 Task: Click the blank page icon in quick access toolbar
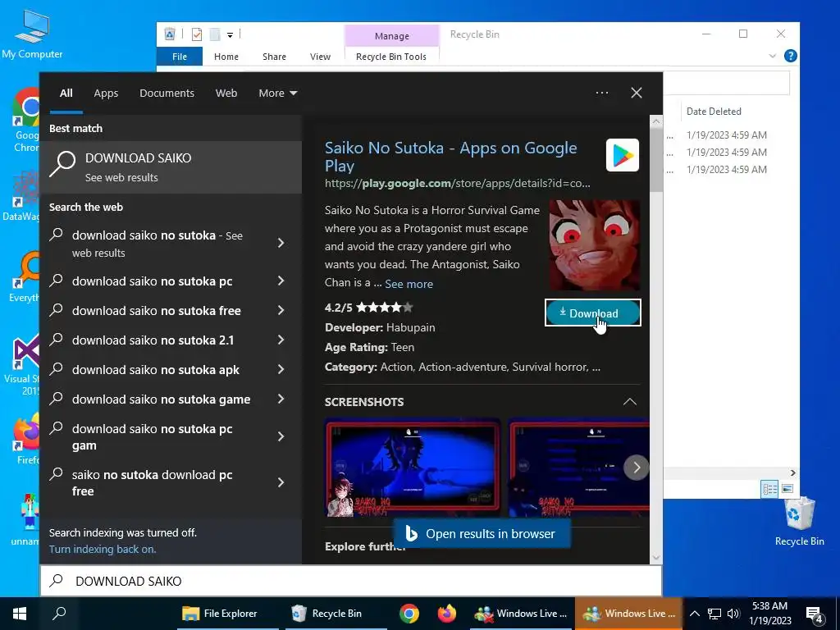point(215,34)
